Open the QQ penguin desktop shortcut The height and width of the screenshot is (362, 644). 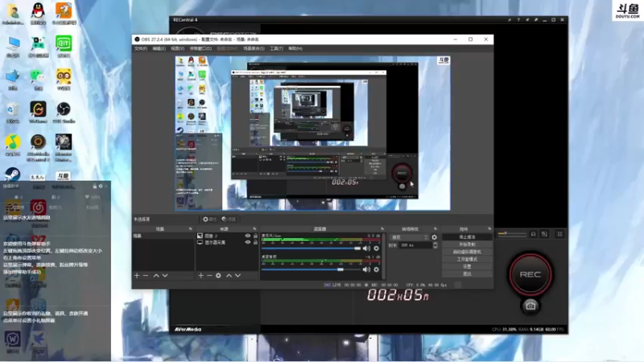(x=38, y=14)
